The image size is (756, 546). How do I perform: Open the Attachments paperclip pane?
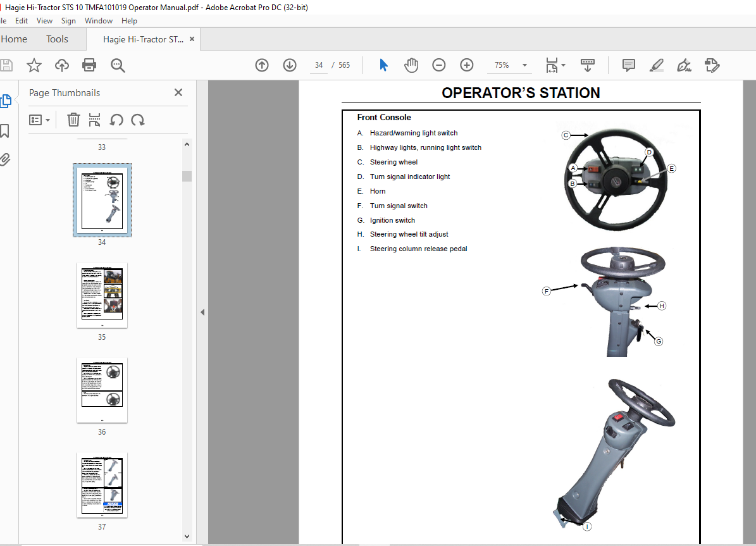pyautogui.click(x=5, y=159)
